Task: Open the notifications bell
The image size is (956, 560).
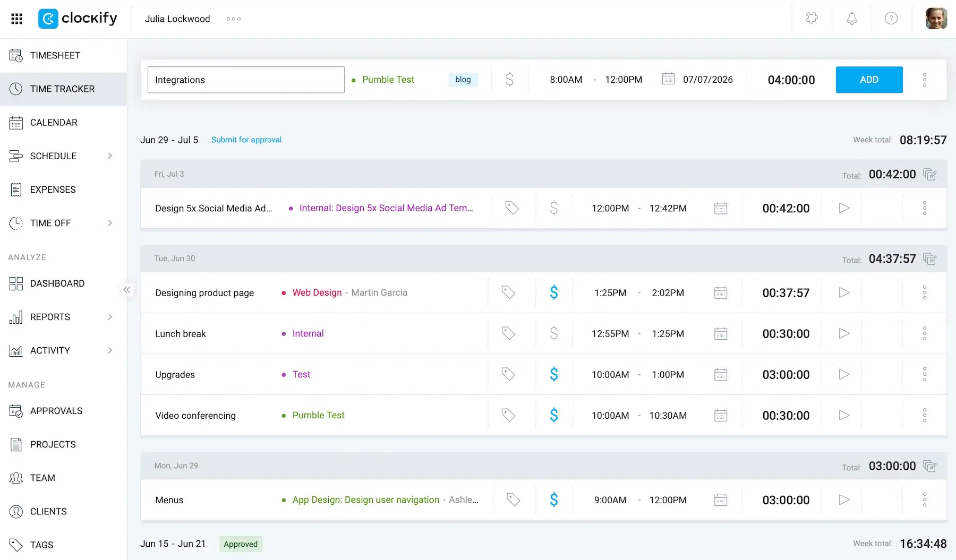Action: [852, 19]
